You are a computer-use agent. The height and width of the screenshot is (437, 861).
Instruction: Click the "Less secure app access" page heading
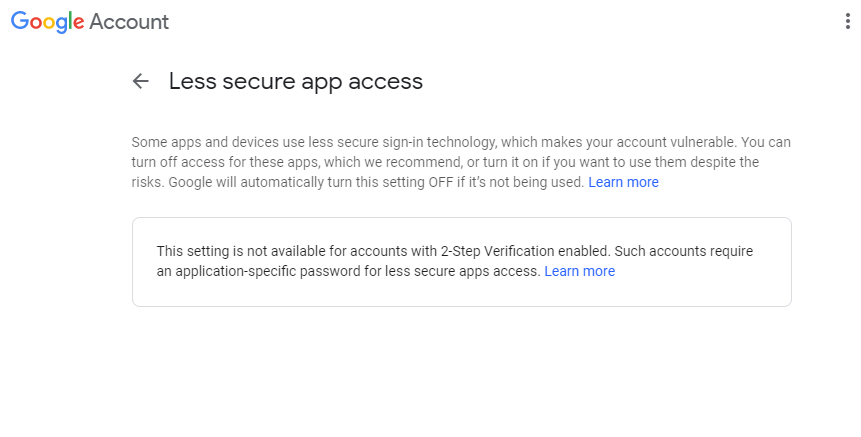pyautogui.click(x=295, y=82)
